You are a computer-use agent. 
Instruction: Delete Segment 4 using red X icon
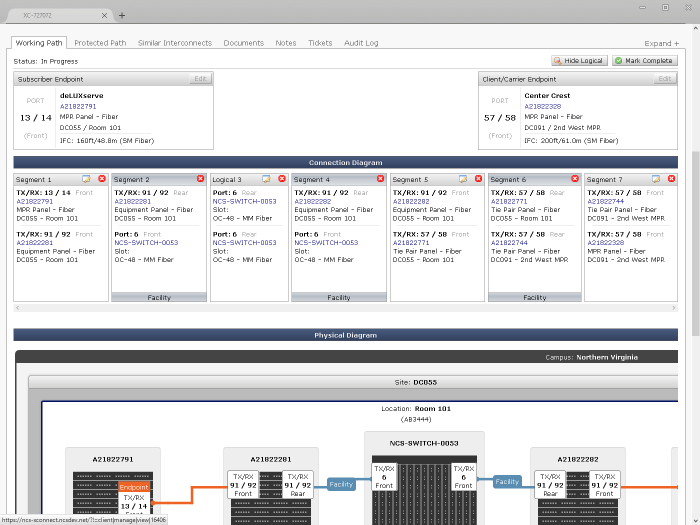click(380, 179)
